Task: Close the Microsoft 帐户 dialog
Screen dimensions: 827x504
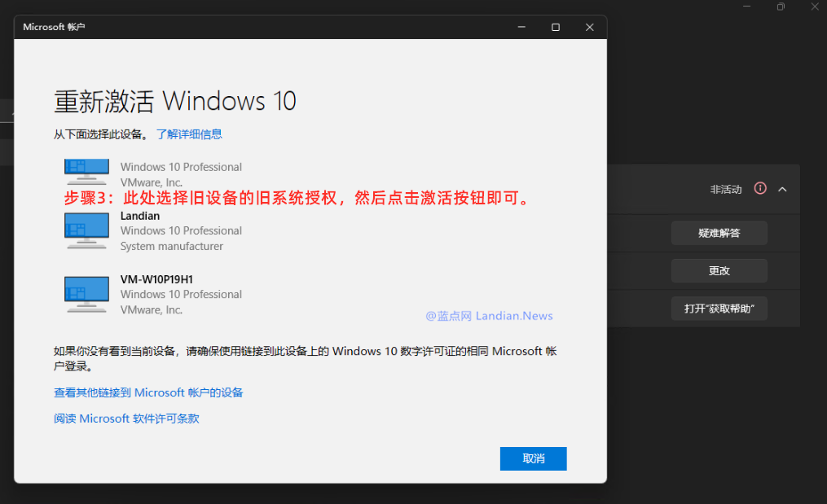Action: pyautogui.click(x=590, y=28)
